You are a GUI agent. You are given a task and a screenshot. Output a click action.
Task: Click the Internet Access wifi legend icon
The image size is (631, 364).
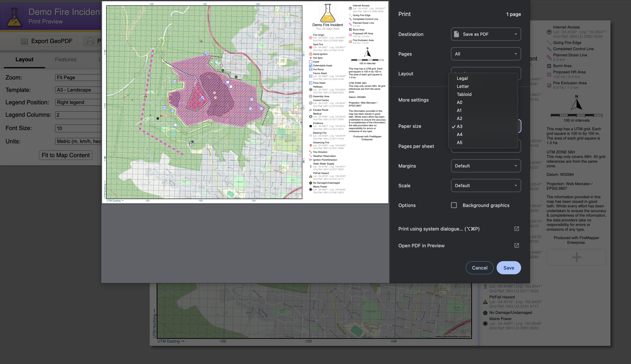549,32
